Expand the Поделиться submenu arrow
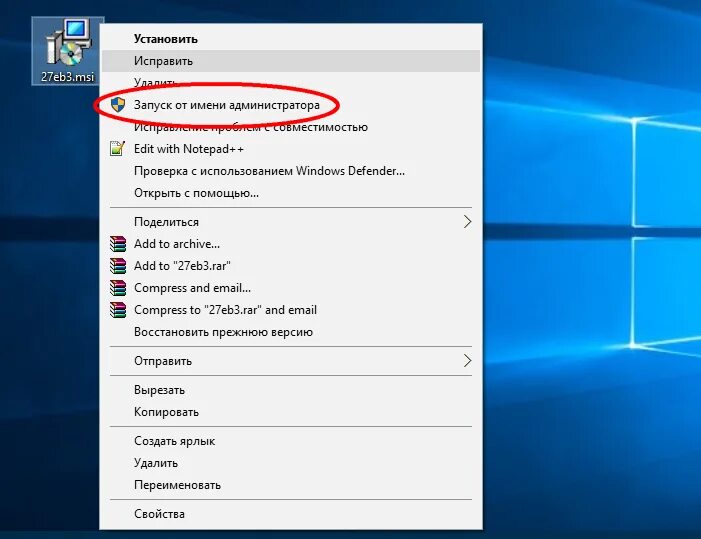The image size is (701, 539). tap(467, 222)
